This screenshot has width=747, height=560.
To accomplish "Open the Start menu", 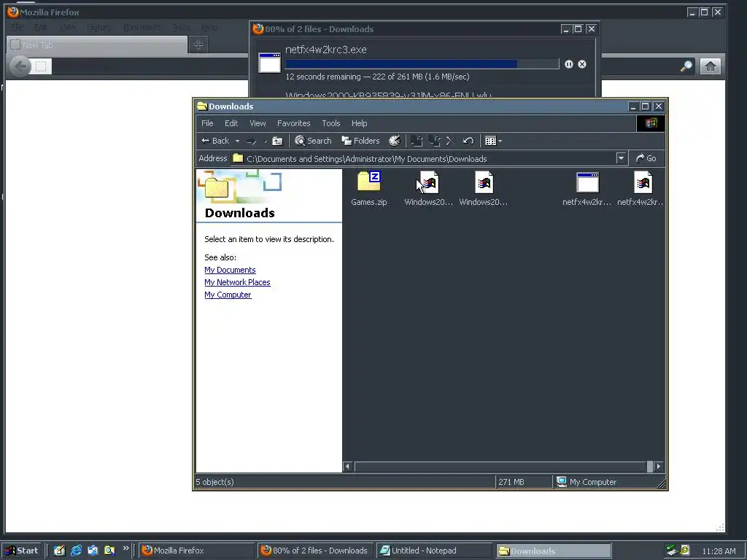I will point(21,551).
